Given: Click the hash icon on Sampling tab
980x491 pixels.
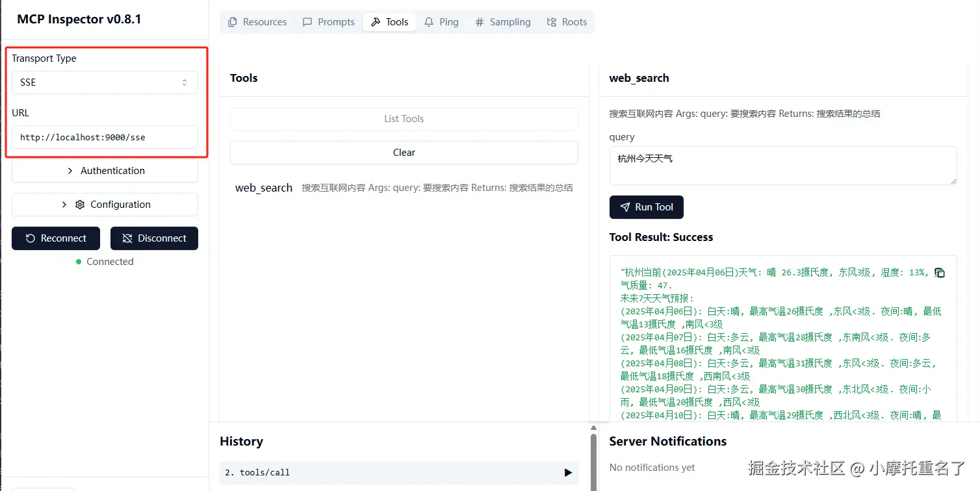Looking at the screenshot, I should [x=480, y=22].
